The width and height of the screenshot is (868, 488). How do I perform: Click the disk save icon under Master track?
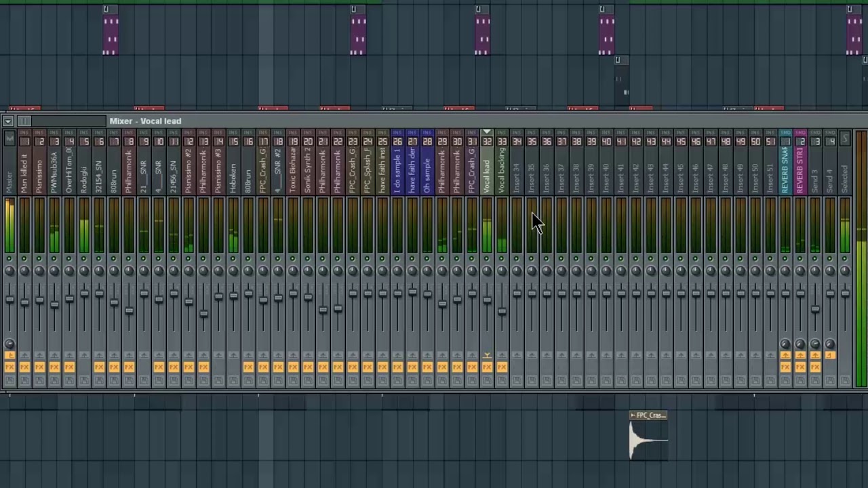[x=9, y=380]
